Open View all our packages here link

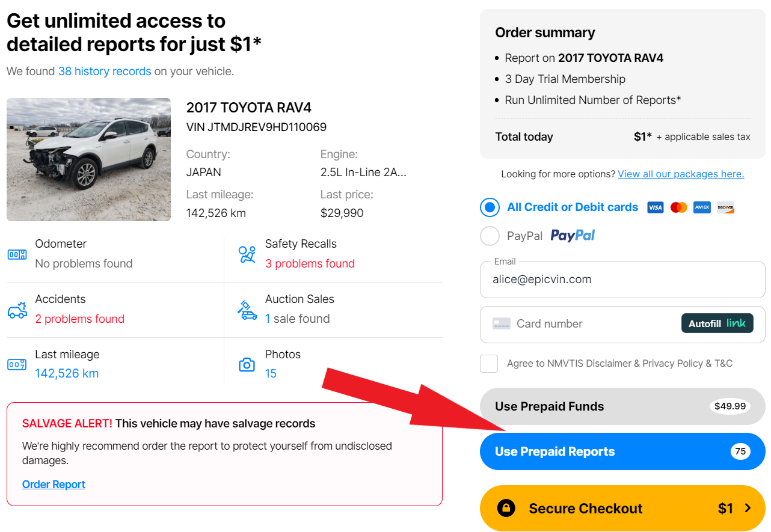(x=680, y=174)
